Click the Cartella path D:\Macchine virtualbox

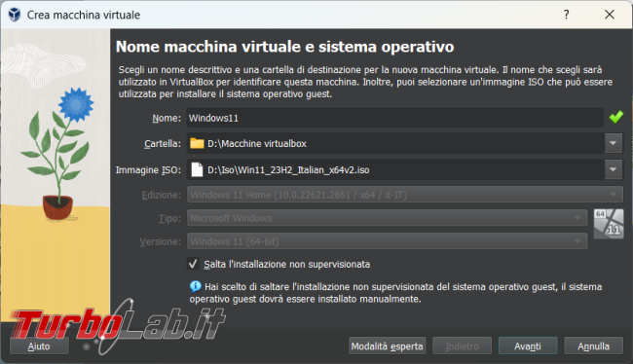tap(257, 144)
